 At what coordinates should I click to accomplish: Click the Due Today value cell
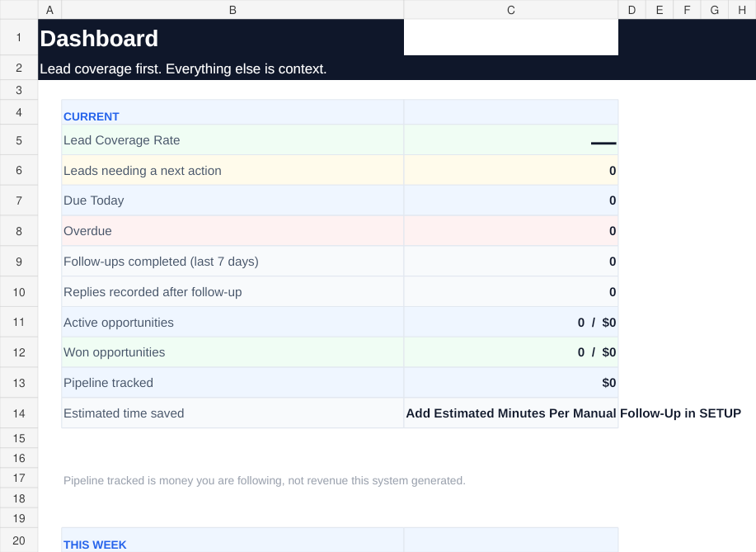point(511,201)
